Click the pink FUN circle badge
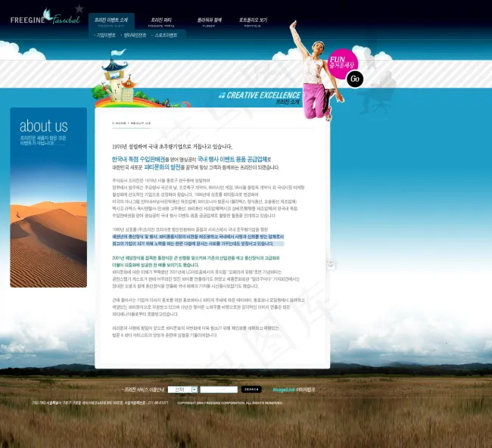This screenshot has width=492, height=448. [341, 61]
